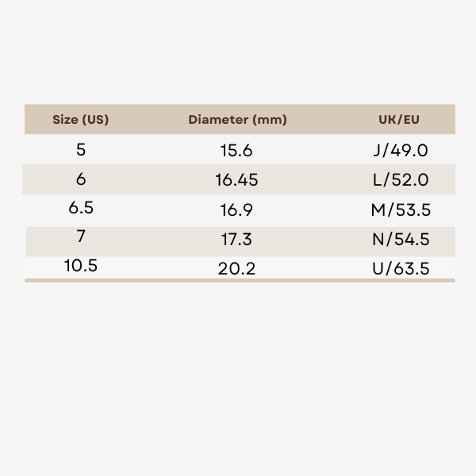This screenshot has height=476, width=476.
Task: Select the M/53.5 UK/EU value
Action: (401, 210)
